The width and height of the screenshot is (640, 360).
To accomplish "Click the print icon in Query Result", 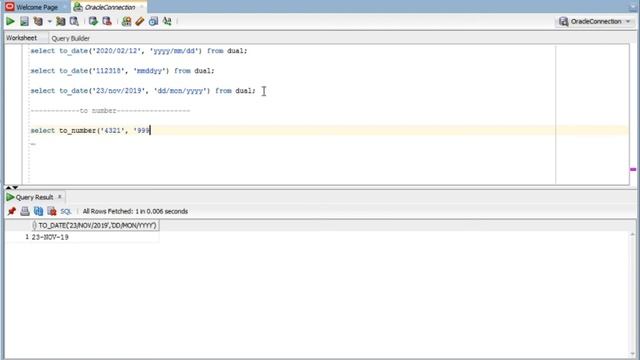I will pyautogui.click(x=25, y=211).
